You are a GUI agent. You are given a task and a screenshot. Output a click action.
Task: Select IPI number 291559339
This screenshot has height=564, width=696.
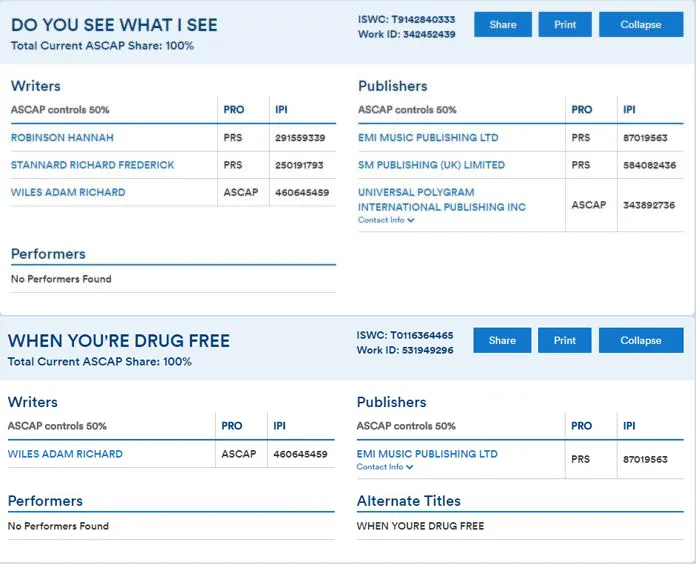tap(300, 138)
